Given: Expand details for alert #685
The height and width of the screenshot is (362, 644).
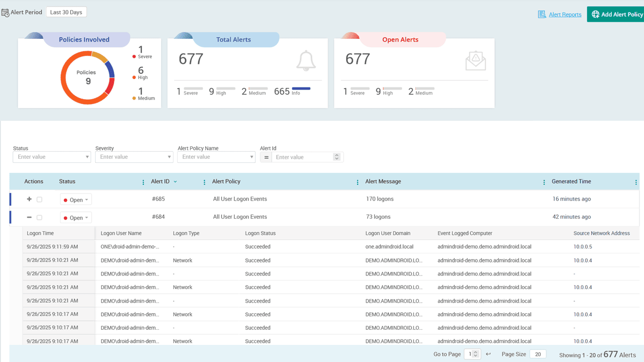Looking at the screenshot, I should coord(29,199).
